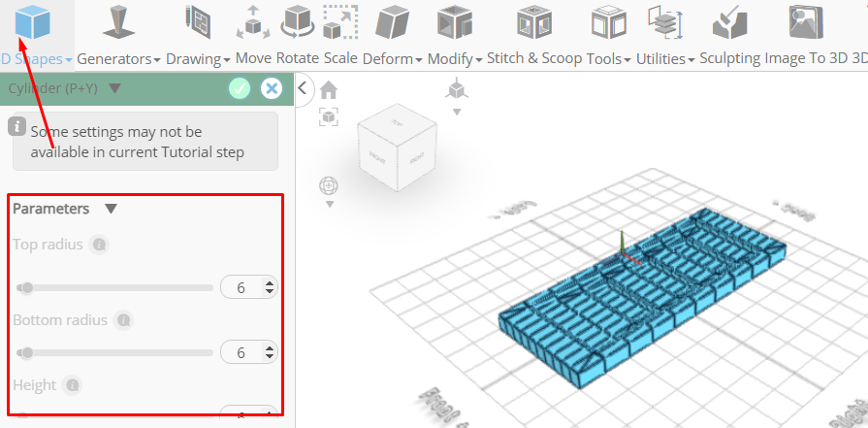This screenshot has height=428, width=868.
Task: Show info for Height parameter
Action: [x=73, y=385]
